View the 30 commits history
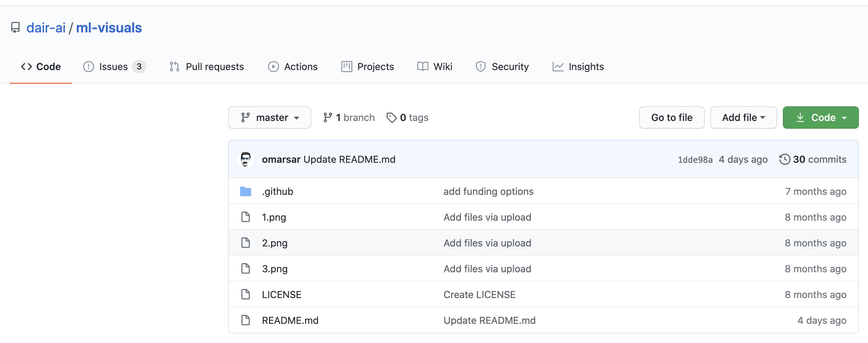The height and width of the screenshot is (343, 868). [x=819, y=159]
